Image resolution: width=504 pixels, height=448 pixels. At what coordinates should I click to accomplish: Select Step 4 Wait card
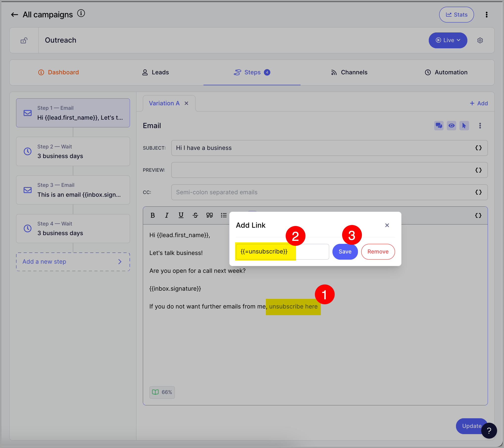pyautogui.click(x=73, y=228)
